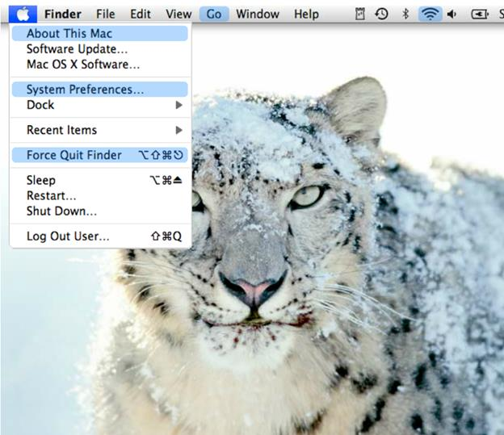Open the Wi-Fi status menu
Viewport: 504px width, 435px height.
430,14
